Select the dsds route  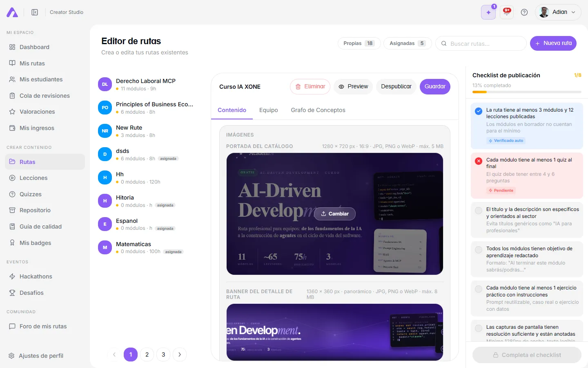pos(148,154)
